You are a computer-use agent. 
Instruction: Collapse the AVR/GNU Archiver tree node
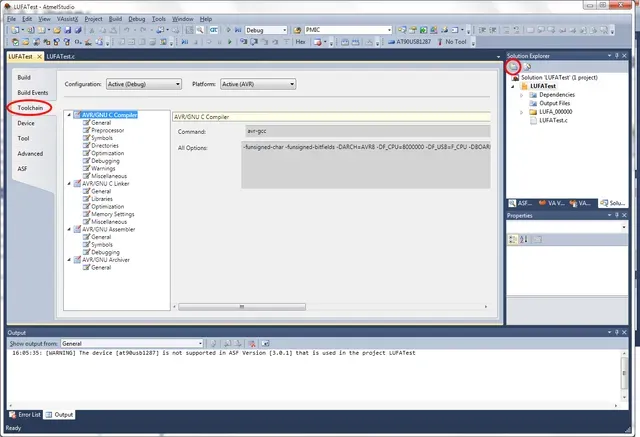69,260
